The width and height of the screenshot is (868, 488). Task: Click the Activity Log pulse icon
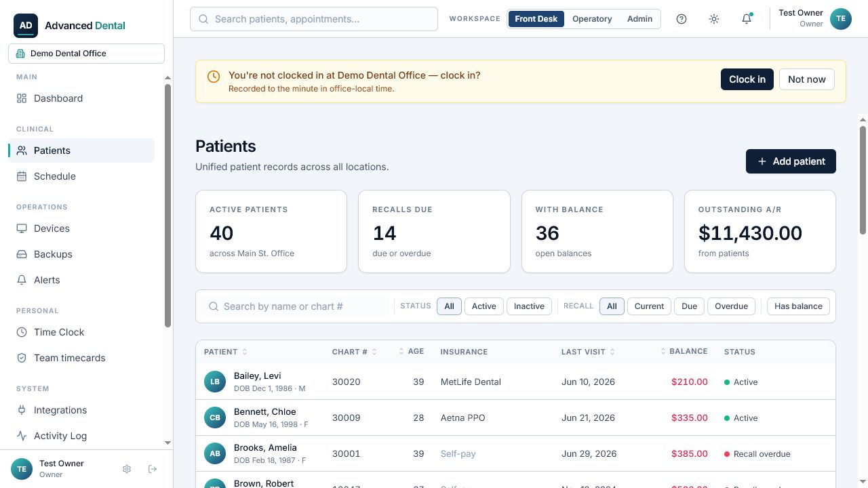point(22,436)
